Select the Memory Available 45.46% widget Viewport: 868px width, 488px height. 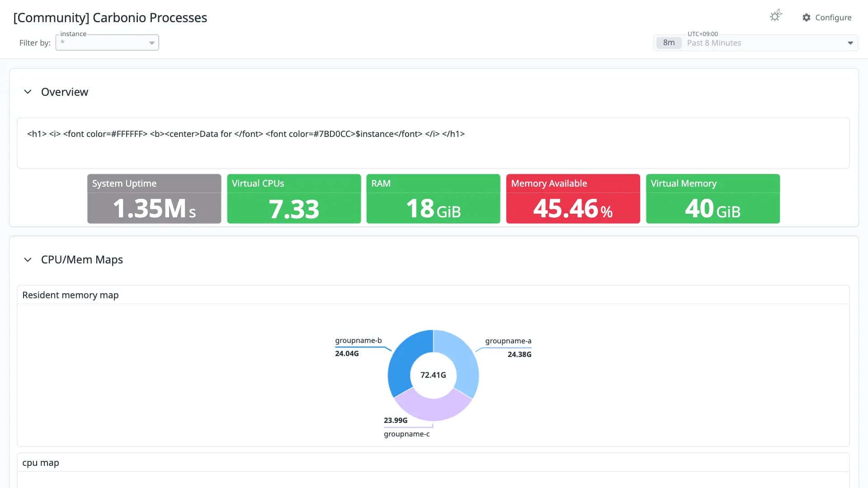pyautogui.click(x=573, y=199)
